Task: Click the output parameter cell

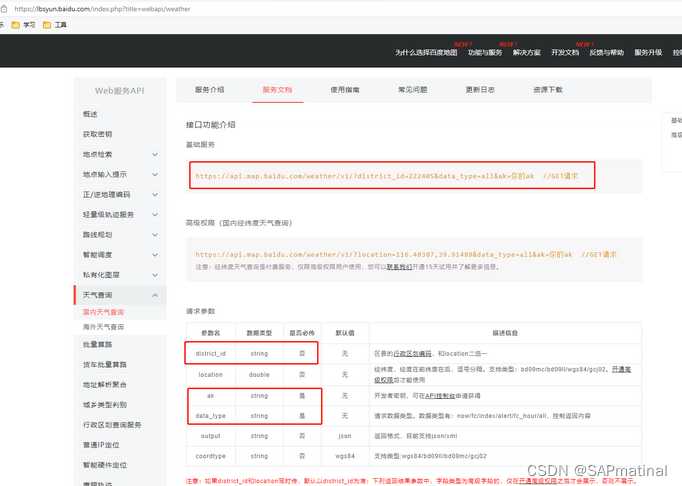Action: 211,436
